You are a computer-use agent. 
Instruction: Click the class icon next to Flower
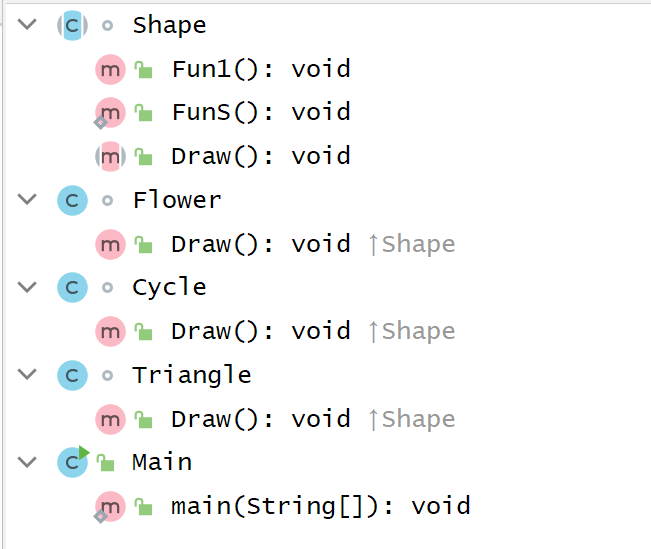72,200
